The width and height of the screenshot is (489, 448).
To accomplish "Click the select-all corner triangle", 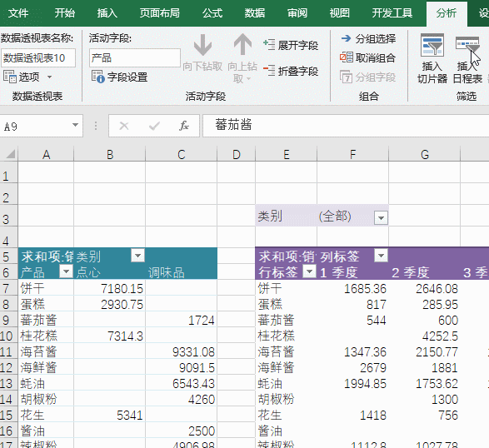I will coord(11,154).
